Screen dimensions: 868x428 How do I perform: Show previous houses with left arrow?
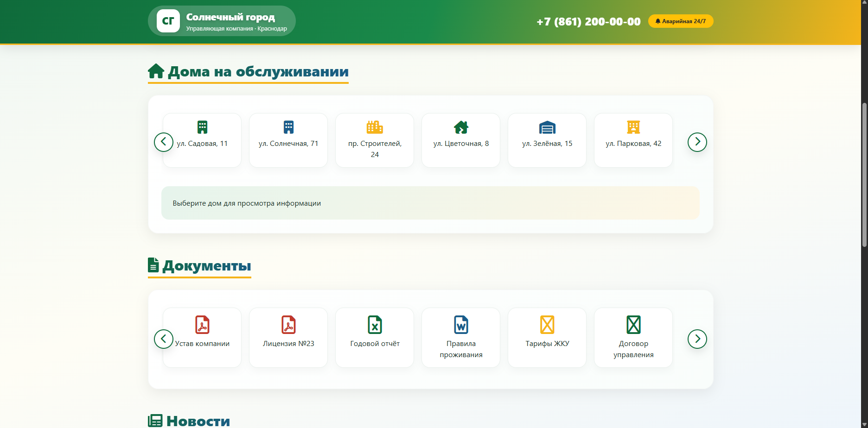[x=164, y=142]
